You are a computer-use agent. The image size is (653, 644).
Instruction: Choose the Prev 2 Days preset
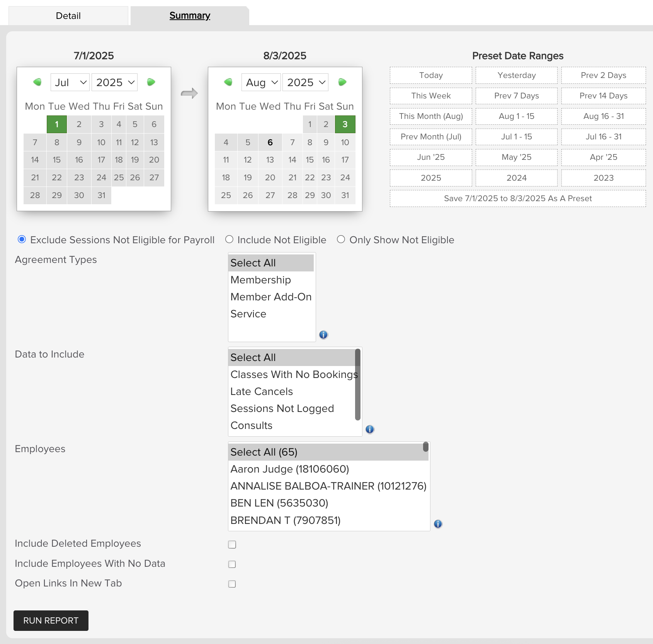(x=604, y=75)
